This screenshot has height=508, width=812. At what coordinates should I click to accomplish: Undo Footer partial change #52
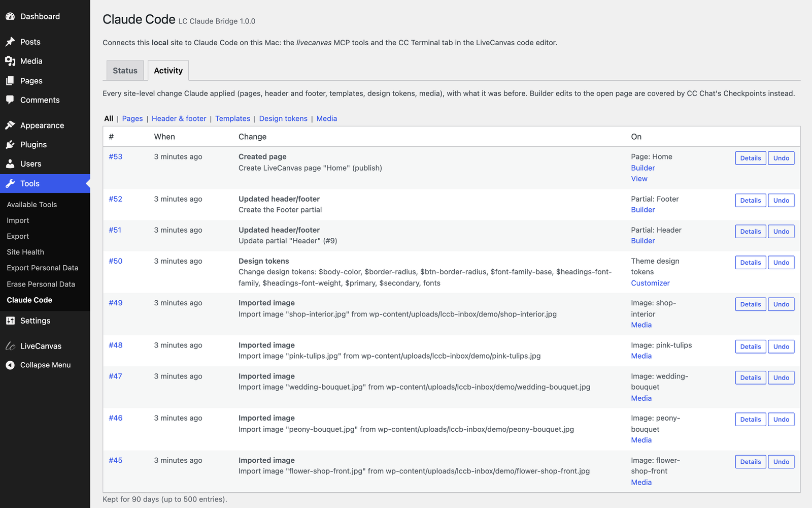click(x=781, y=201)
